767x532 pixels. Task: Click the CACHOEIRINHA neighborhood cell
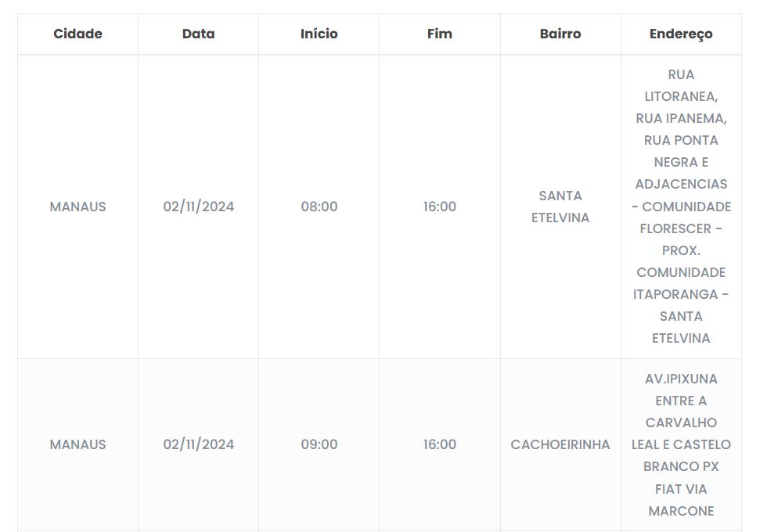[560, 444]
